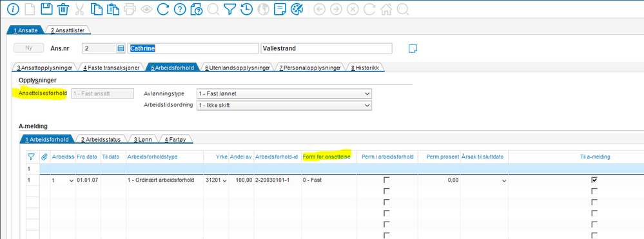
Task: Open the 8 Historikk tab
Action: pyautogui.click(x=365, y=68)
